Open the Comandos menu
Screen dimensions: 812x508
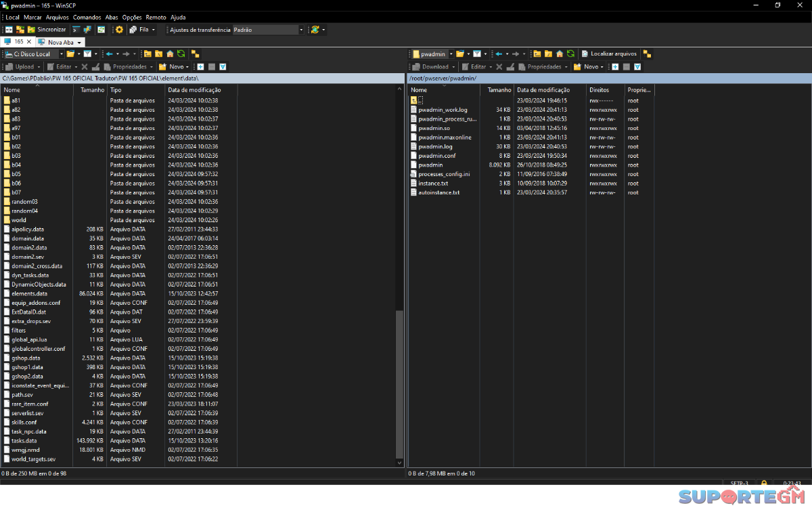(x=87, y=17)
